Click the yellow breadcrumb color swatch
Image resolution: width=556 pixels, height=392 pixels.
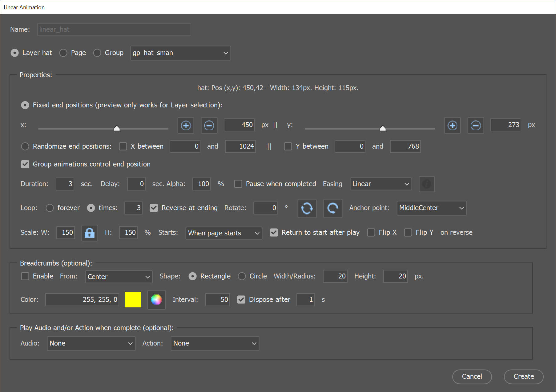(x=133, y=299)
